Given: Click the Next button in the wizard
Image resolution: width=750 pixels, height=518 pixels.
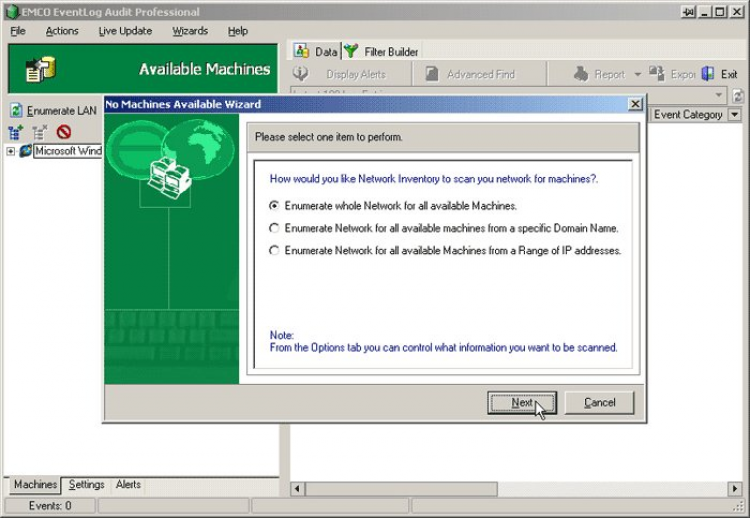Looking at the screenshot, I should (x=522, y=403).
